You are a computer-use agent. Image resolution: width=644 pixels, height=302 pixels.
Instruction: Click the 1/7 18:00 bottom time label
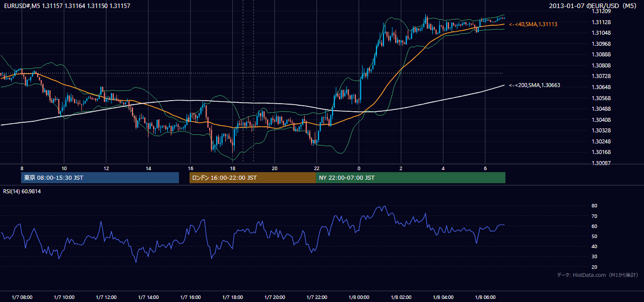coord(232,297)
